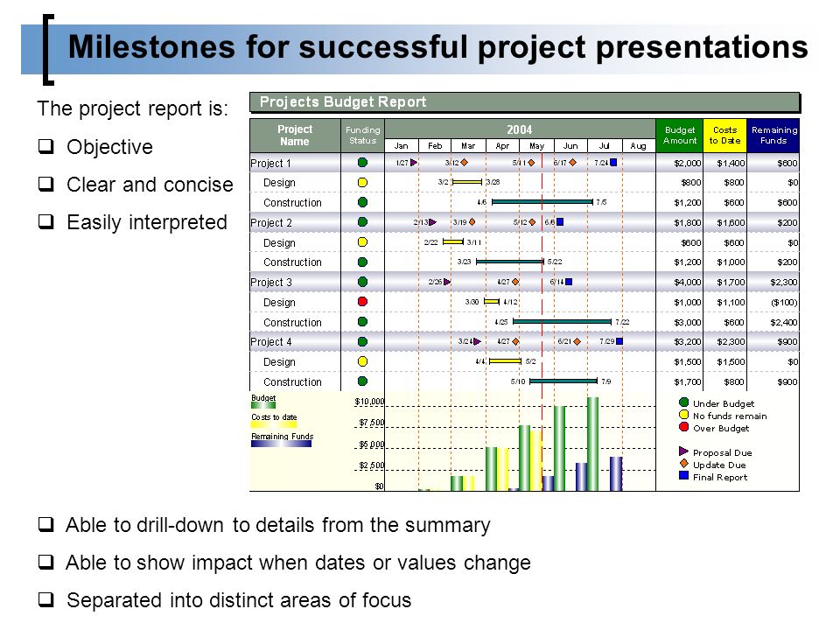The image size is (840, 630).
Task: Click the $10,000 axis label
Action: tap(369, 402)
